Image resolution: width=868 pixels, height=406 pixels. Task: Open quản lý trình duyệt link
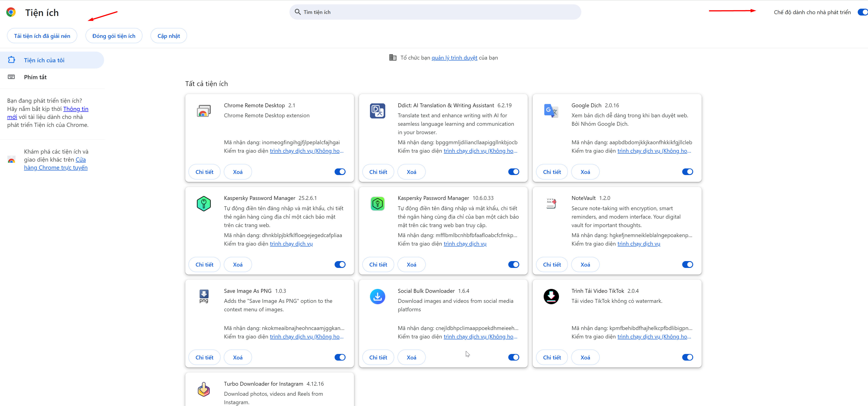[x=454, y=58]
